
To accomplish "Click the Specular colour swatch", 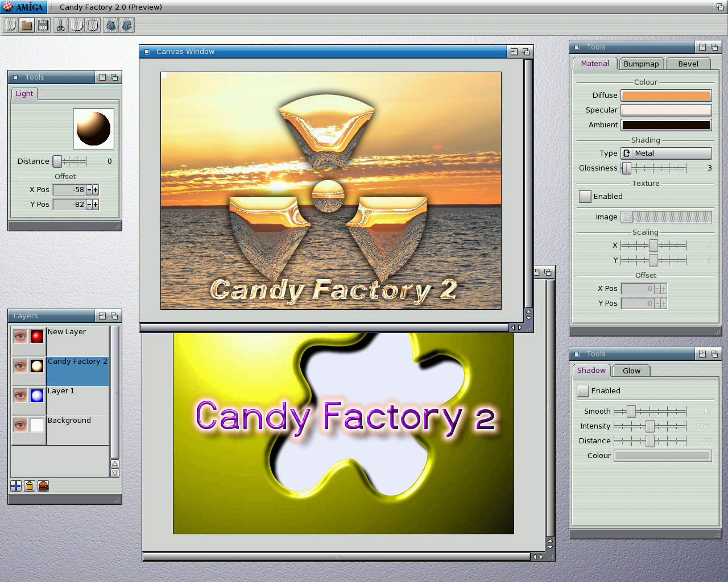I will coord(666,110).
